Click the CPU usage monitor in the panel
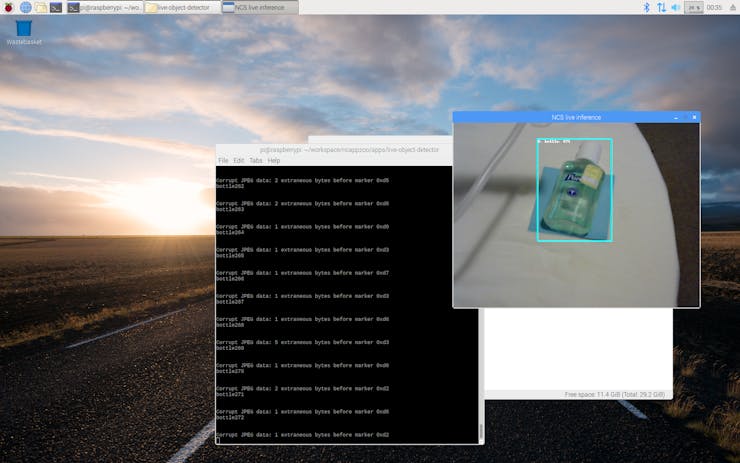 [694, 7]
